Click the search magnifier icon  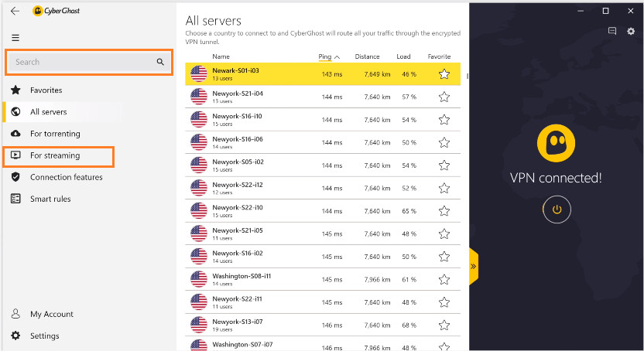tap(160, 62)
